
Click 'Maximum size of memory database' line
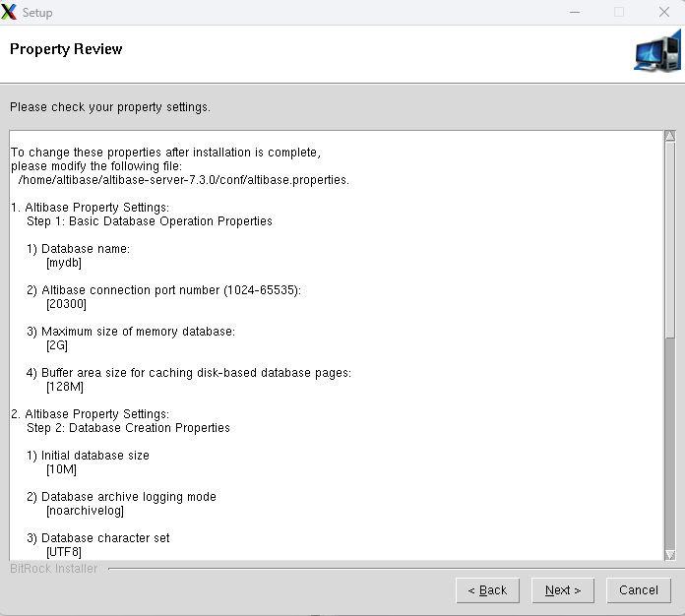pos(131,332)
